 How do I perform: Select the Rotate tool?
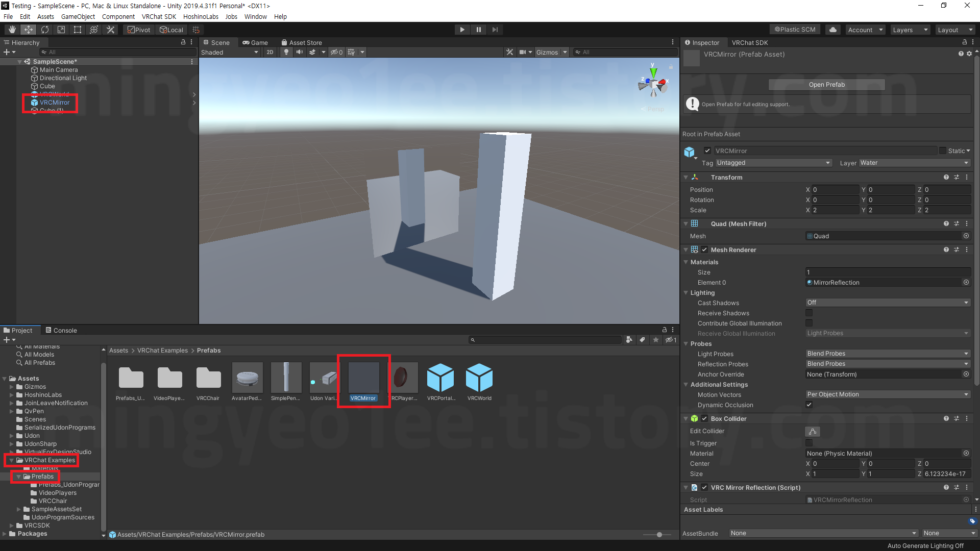[45, 30]
